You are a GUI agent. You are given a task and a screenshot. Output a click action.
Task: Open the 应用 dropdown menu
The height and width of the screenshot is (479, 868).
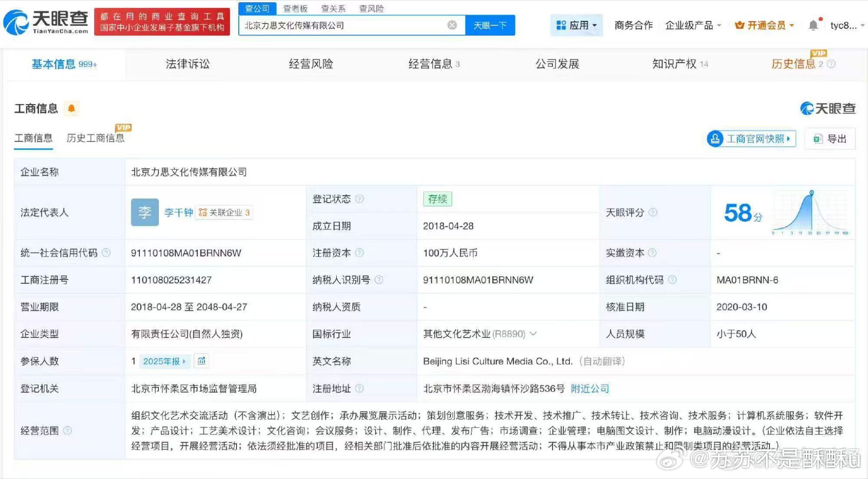pyautogui.click(x=577, y=25)
